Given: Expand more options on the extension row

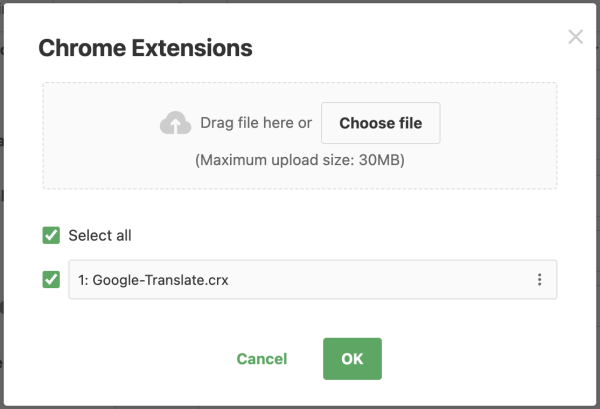Looking at the screenshot, I should tap(539, 280).
